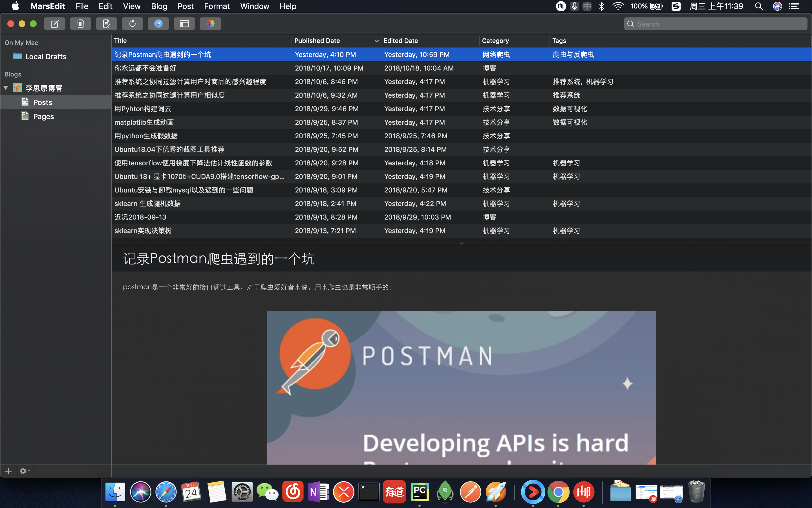Select the post 你永远都不会准备好
This screenshot has height=508, width=812.
[x=461, y=68]
